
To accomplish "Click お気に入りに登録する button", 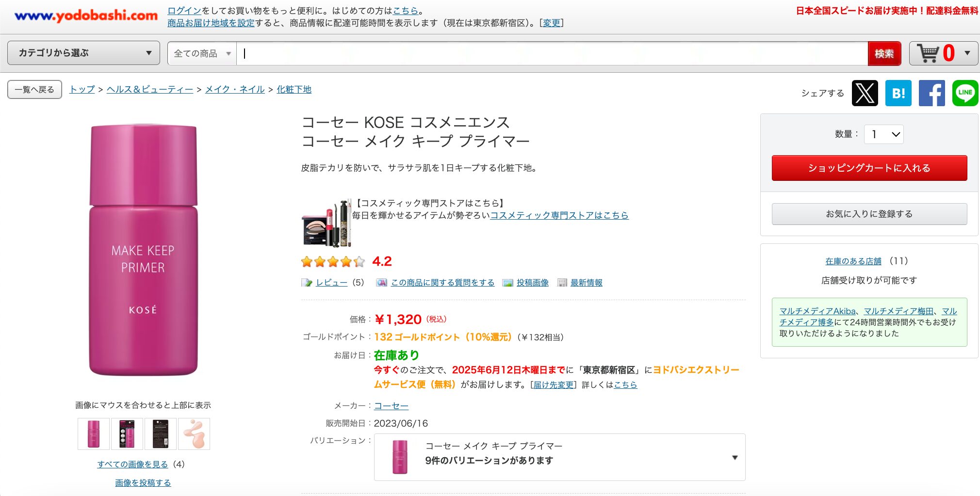I will [x=869, y=214].
